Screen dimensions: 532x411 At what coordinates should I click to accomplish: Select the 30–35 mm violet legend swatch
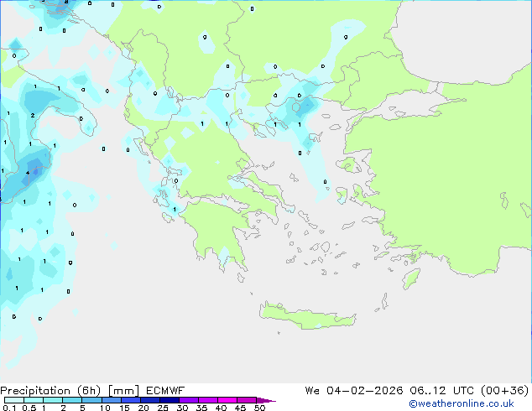[x=188, y=400]
